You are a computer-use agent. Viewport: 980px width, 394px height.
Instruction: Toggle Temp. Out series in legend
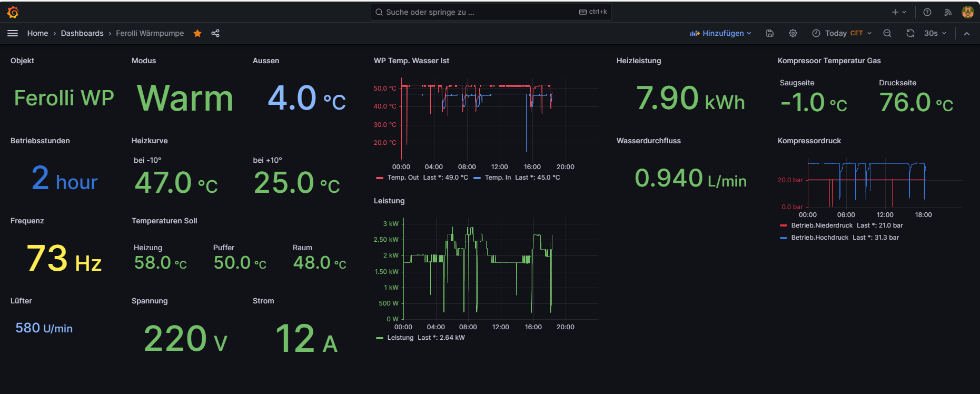403,178
